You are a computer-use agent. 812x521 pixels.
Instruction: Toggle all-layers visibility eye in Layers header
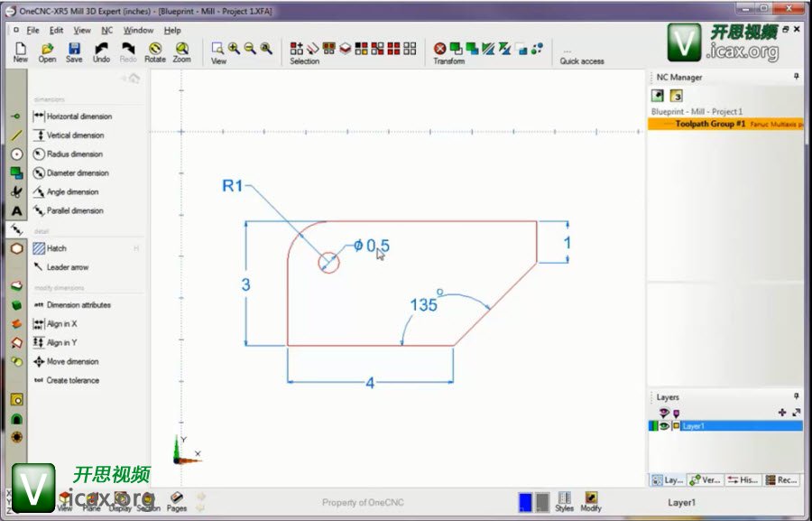click(664, 413)
